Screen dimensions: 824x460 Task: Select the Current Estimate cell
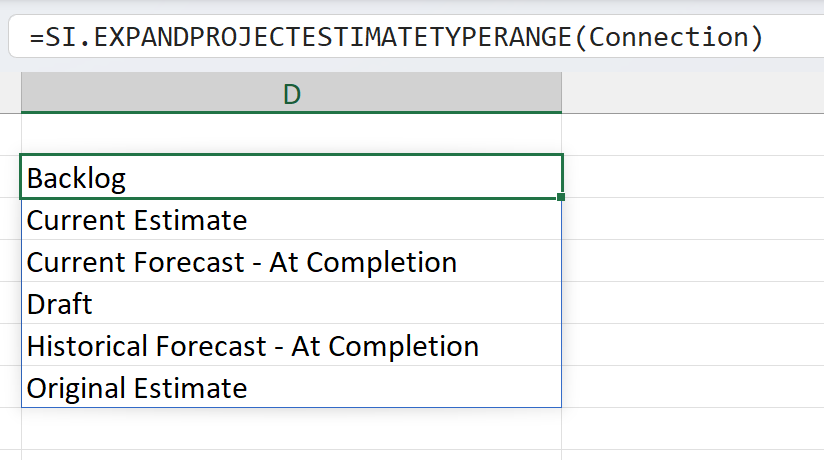[x=291, y=220]
